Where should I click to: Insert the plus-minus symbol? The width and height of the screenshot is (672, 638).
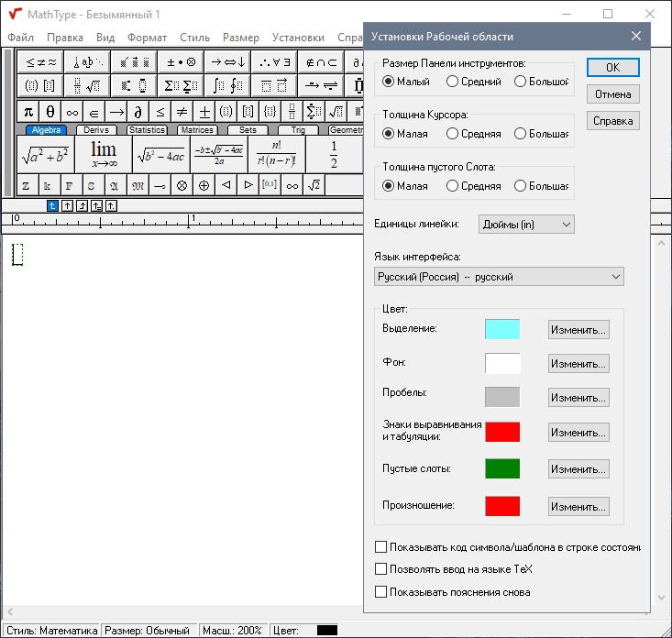[204, 112]
